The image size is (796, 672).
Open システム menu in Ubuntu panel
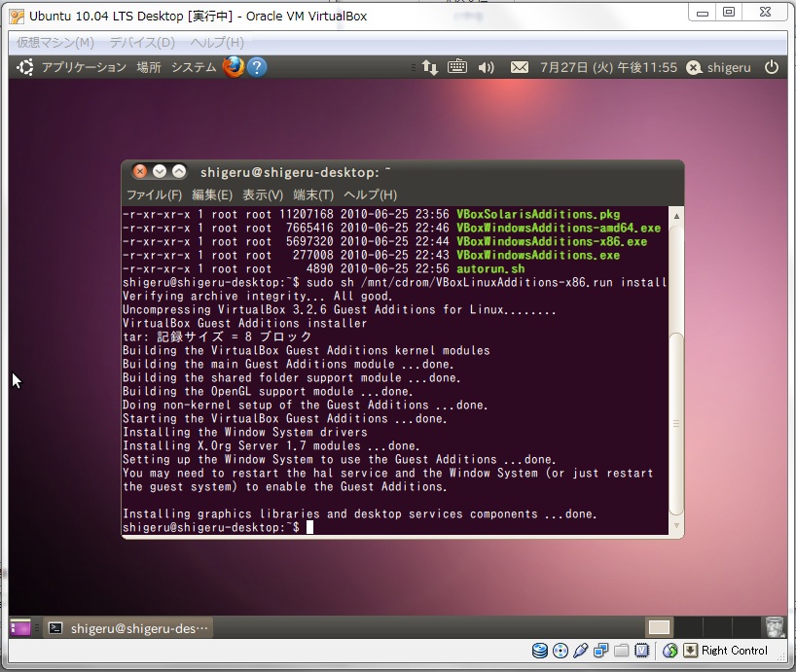click(194, 67)
